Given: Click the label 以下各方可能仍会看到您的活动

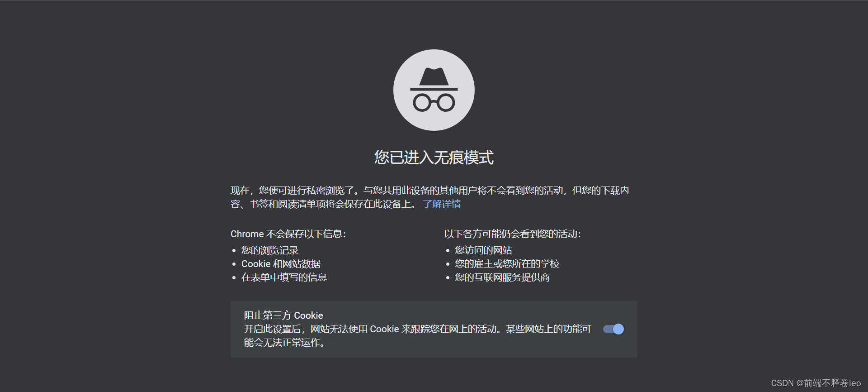Looking at the screenshot, I should pyautogui.click(x=512, y=234).
